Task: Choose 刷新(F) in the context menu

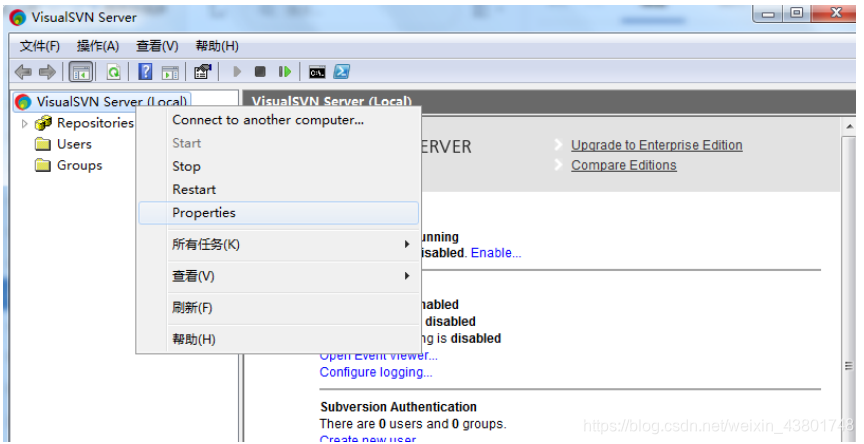Action: click(x=278, y=307)
